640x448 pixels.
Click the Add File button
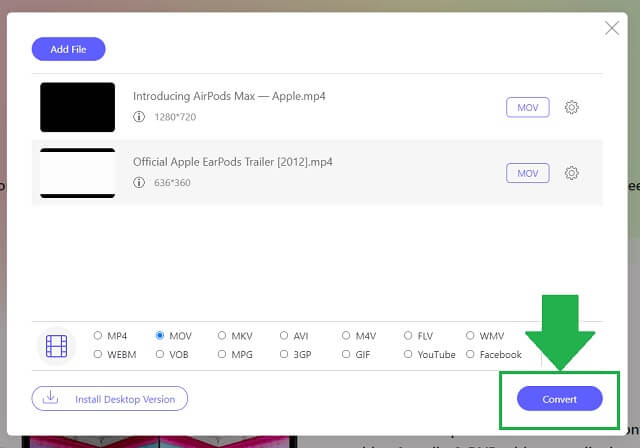coord(69,49)
